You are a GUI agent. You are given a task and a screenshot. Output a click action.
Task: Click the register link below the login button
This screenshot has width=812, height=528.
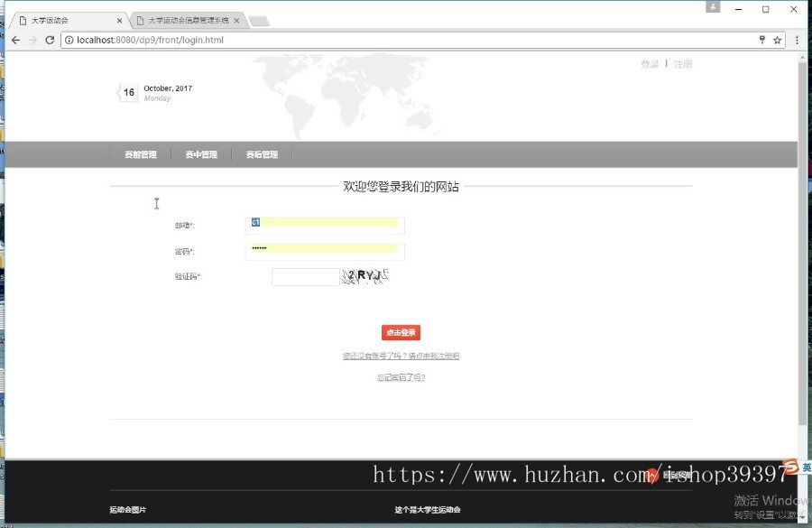(x=401, y=356)
